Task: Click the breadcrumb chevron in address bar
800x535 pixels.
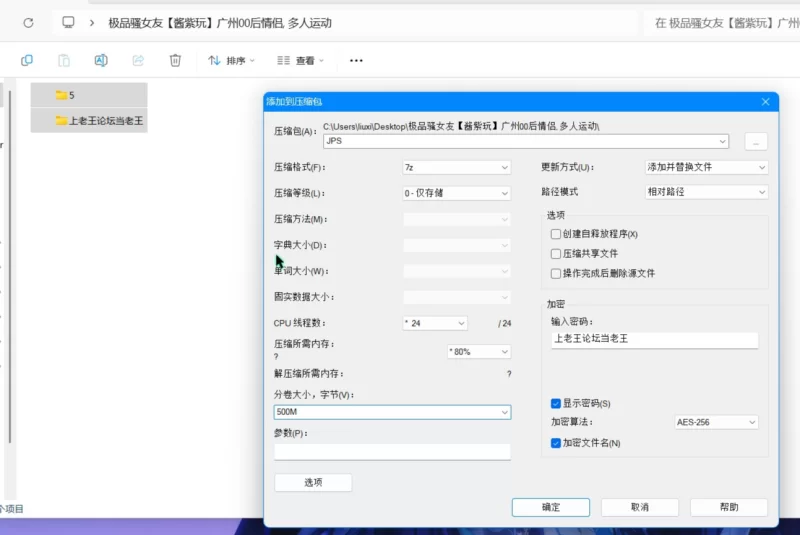Action: click(92, 23)
